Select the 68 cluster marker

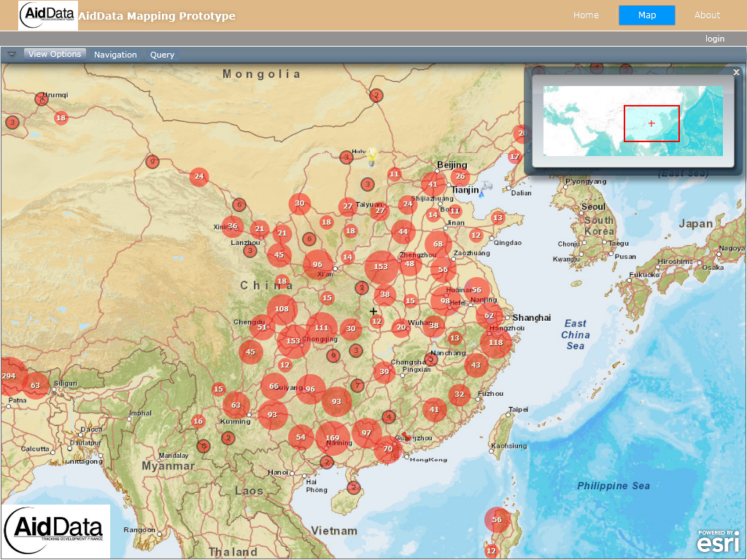pos(438,244)
